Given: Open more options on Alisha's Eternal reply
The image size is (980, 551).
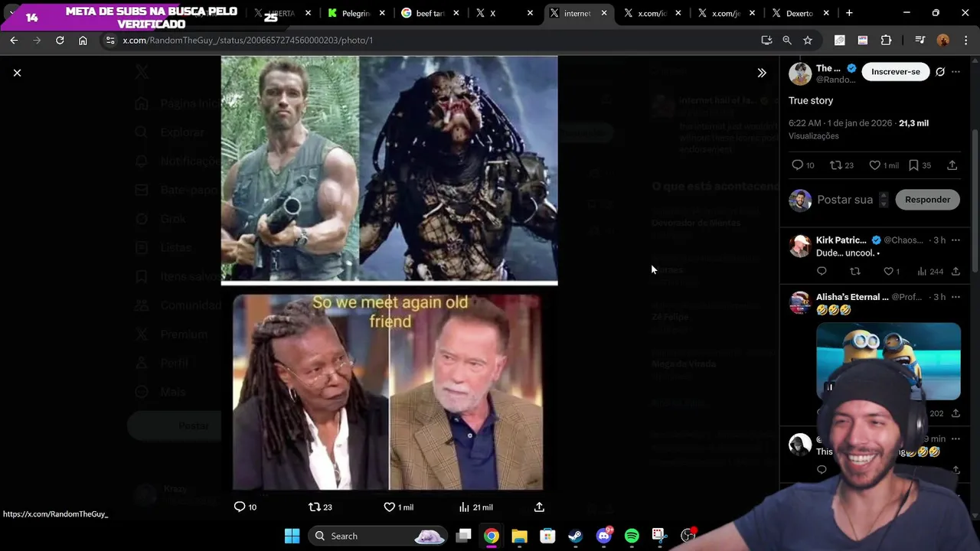Looking at the screenshot, I should tap(955, 297).
